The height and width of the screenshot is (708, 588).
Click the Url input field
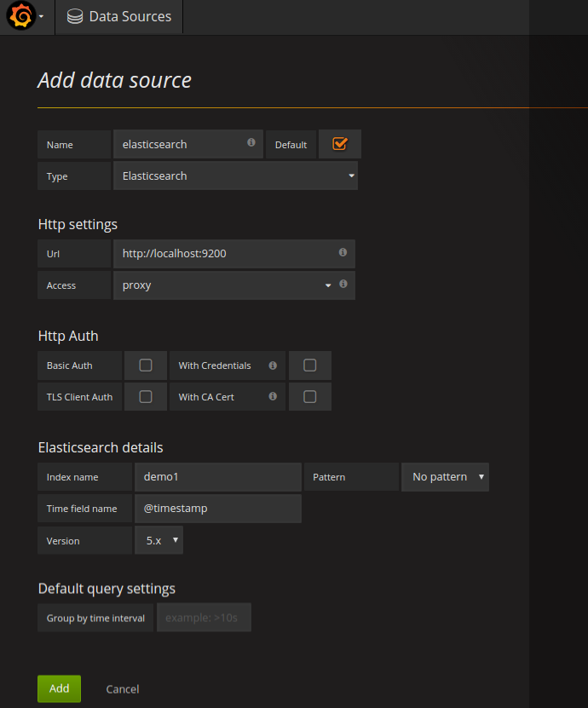tap(234, 254)
